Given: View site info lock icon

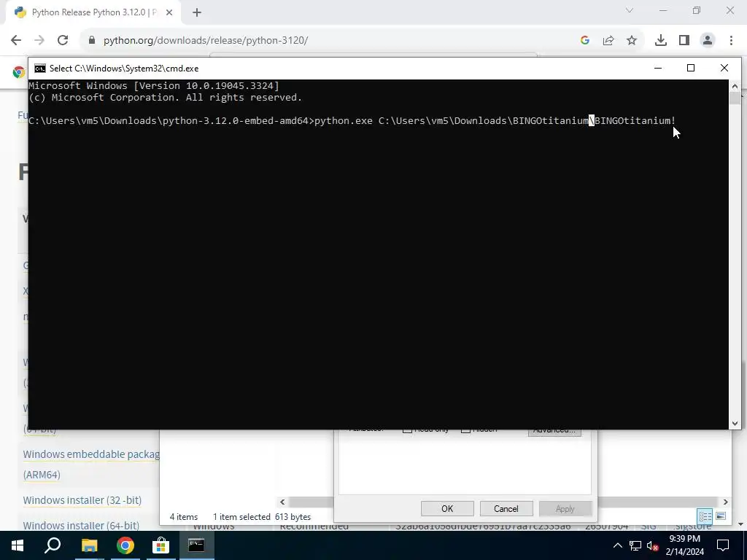Looking at the screenshot, I should click(x=92, y=41).
